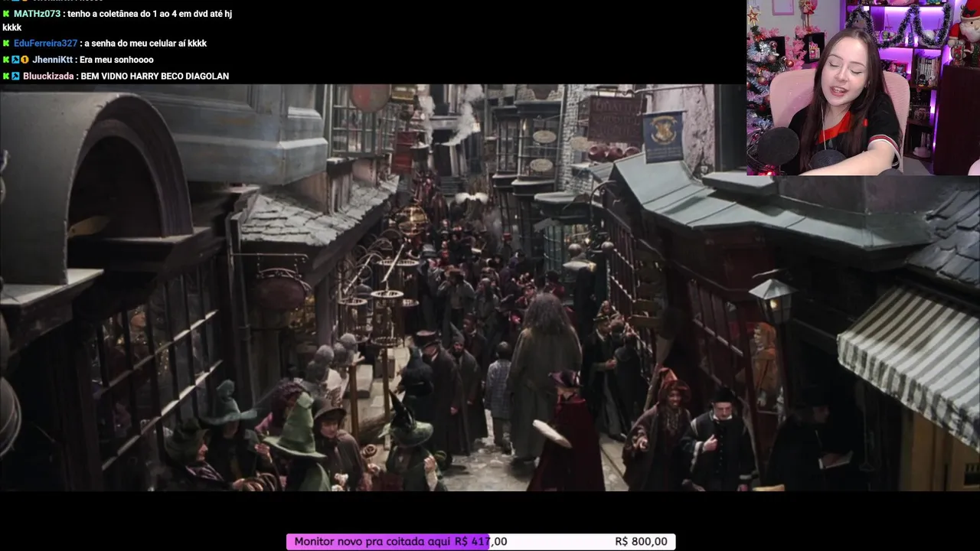The height and width of the screenshot is (551, 980).
Task: Click the Kick badge beside Bluuckizada
Action: (x=6, y=77)
